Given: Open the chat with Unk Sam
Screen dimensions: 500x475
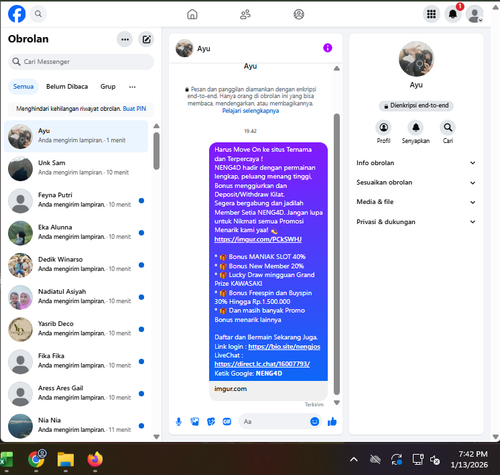Looking at the screenshot, I should tap(76, 168).
